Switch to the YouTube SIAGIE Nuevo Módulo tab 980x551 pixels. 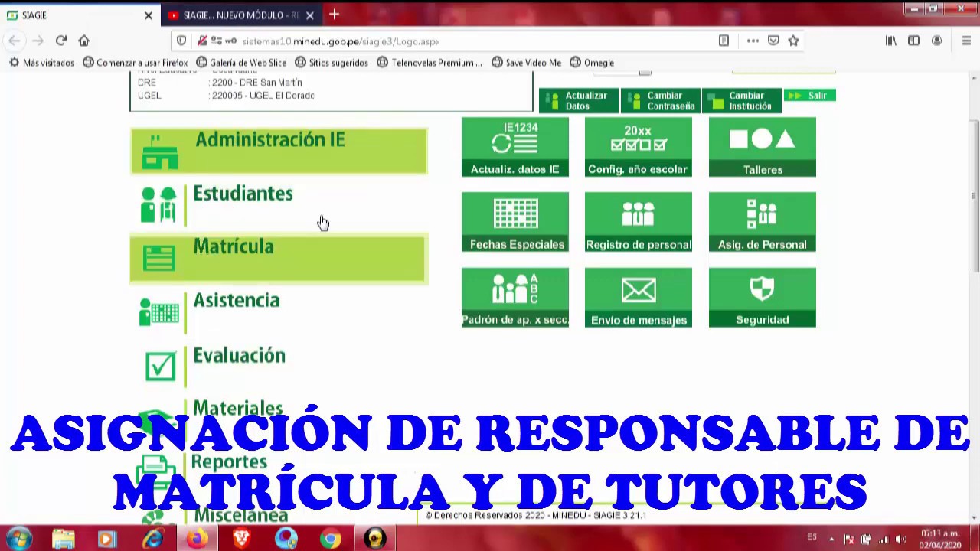pos(240,15)
